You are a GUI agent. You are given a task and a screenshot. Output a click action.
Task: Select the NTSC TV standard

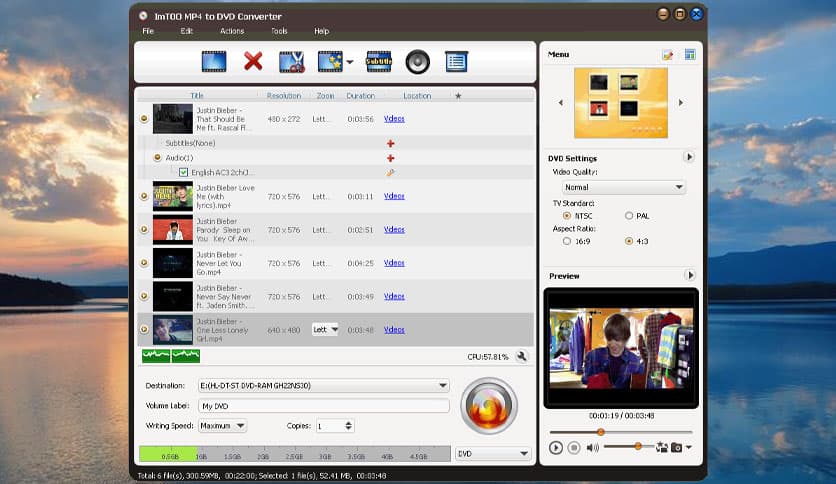[567, 216]
